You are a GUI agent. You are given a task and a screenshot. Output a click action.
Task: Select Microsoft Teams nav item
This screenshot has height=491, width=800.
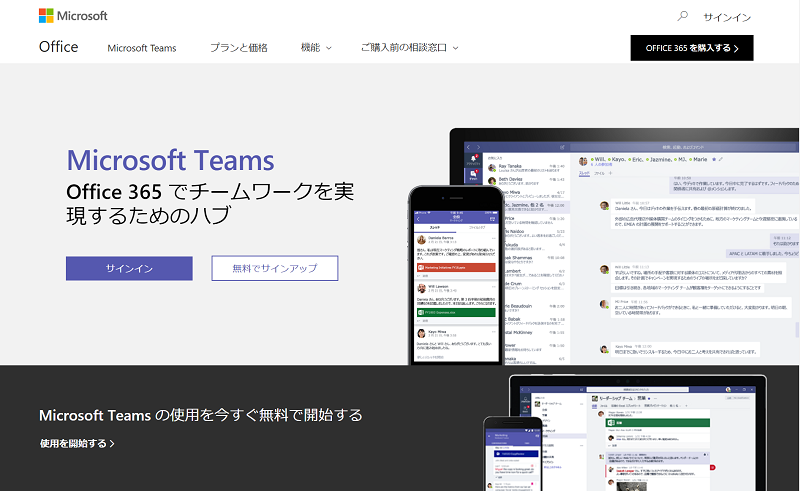[x=142, y=48]
